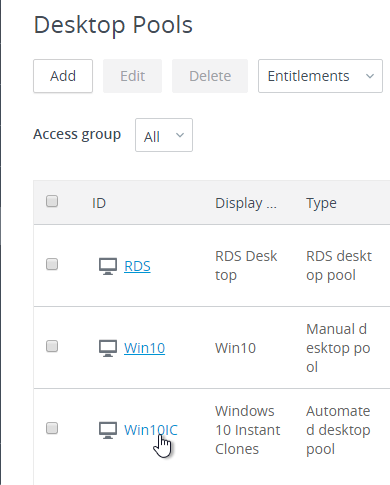Click the monitor icon beside Win10IC
This screenshot has height=485, width=390.
(108, 430)
